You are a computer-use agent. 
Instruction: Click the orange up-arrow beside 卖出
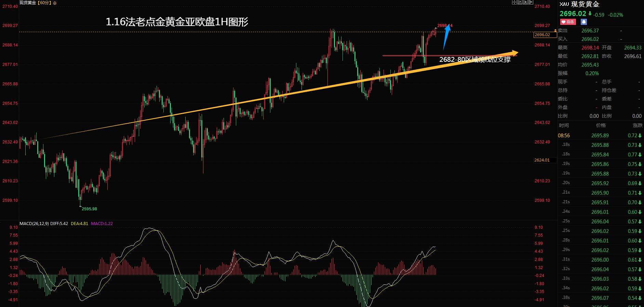tap(555, 31)
